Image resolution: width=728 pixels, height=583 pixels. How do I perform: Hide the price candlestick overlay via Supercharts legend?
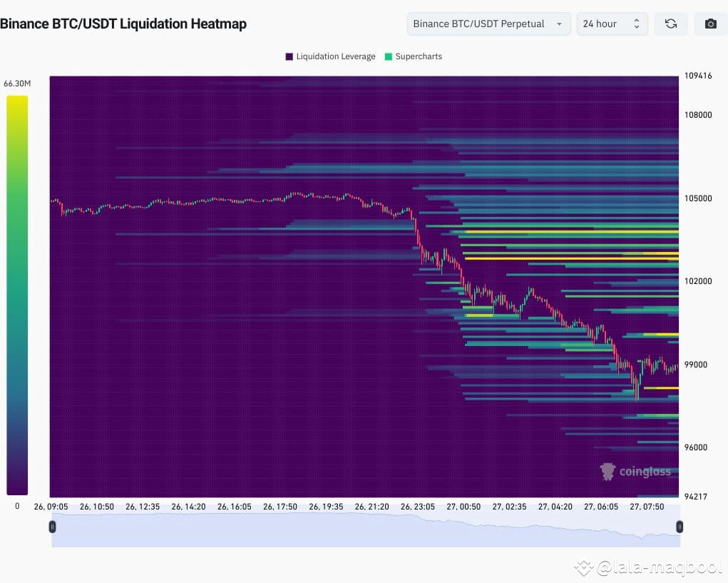point(414,56)
